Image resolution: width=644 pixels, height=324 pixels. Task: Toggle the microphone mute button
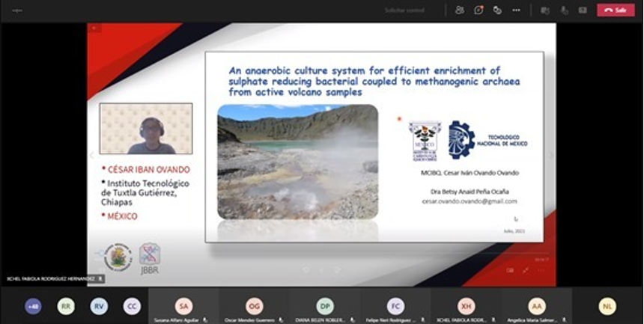[565, 10]
